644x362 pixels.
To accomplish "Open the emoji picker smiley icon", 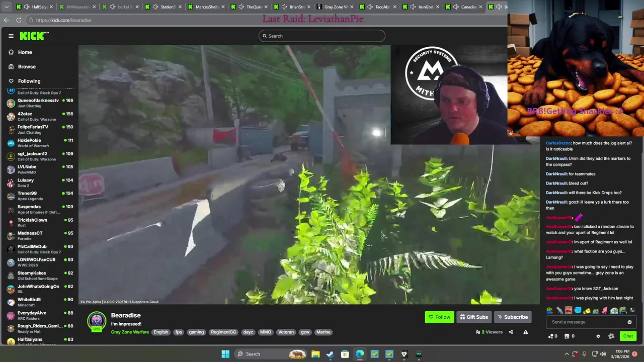I will point(629,322).
